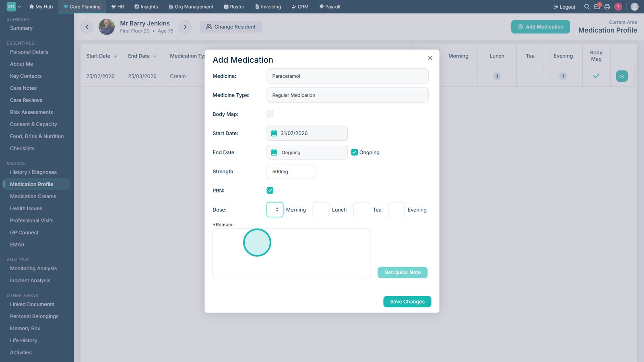The image size is (644, 362).
Task: Go to previous resident arrow
Action: [87, 27]
